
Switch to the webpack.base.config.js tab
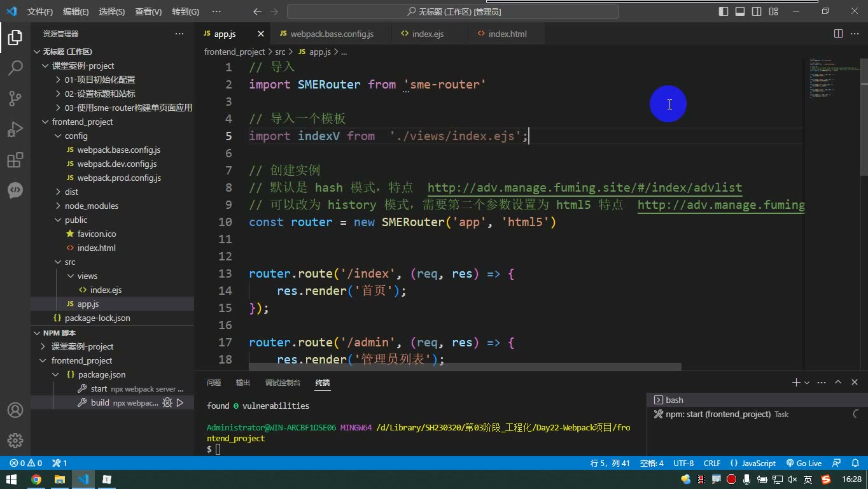[x=332, y=34]
